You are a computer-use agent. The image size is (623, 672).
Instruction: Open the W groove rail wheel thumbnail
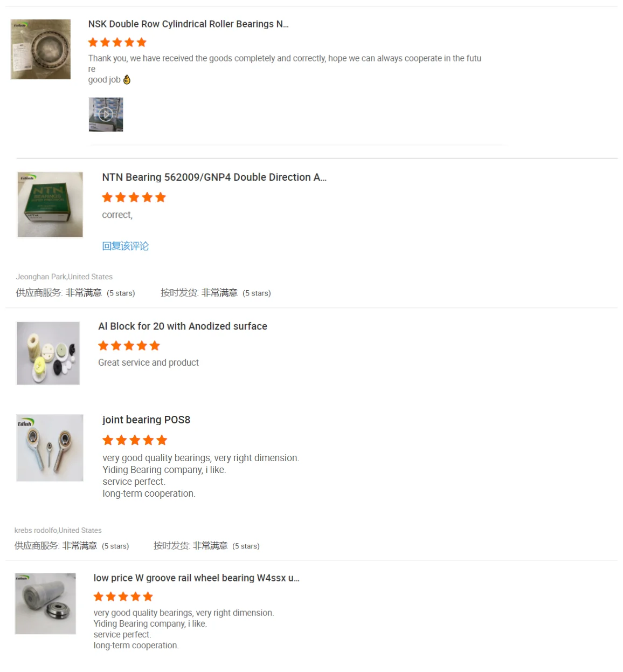coord(45,604)
